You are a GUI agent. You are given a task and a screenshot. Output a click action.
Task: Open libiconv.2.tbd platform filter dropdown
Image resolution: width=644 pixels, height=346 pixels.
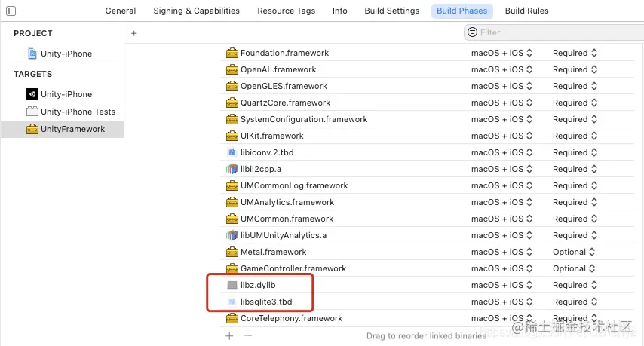pos(502,153)
